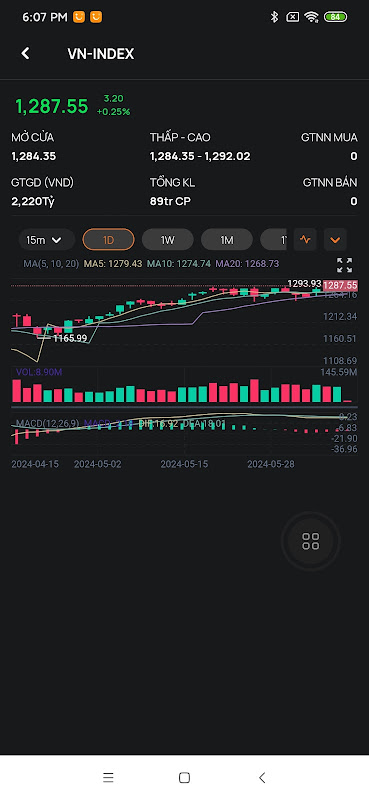Tap the index value 1,287.55
Image resolution: width=369 pixels, height=800 pixels.
52,106
